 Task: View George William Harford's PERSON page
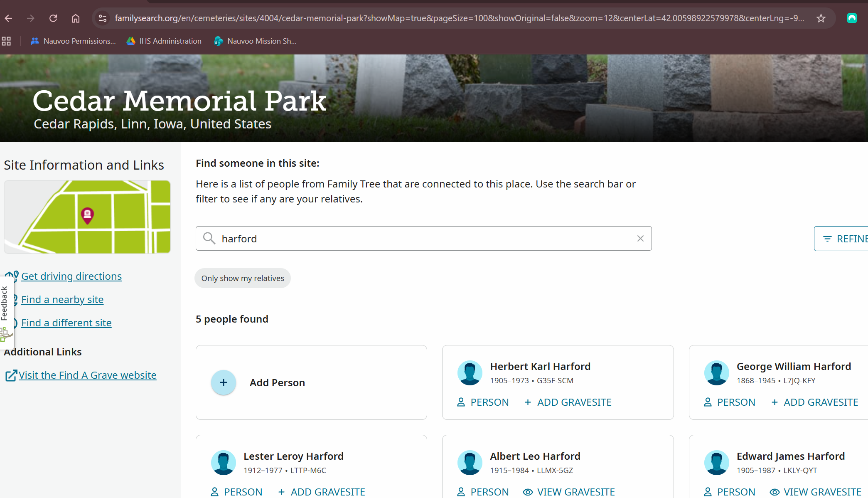point(730,402)
